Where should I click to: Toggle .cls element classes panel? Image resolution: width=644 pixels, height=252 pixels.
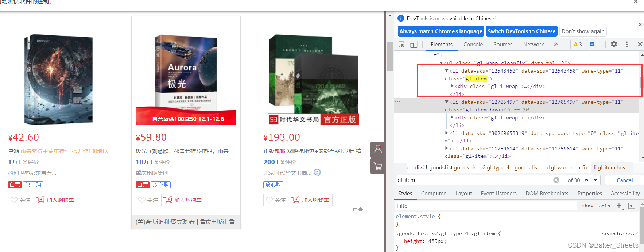tap(605, 206)
